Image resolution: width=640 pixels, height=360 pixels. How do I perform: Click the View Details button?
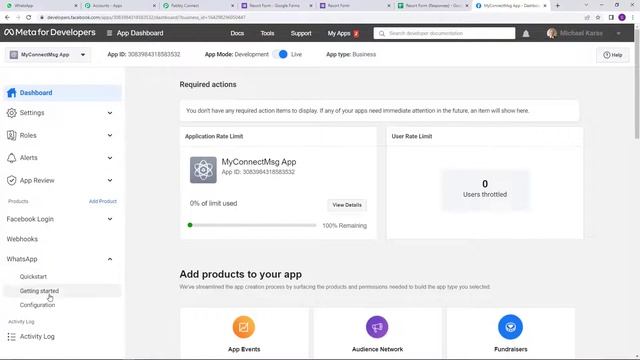[x=347, y=205]
